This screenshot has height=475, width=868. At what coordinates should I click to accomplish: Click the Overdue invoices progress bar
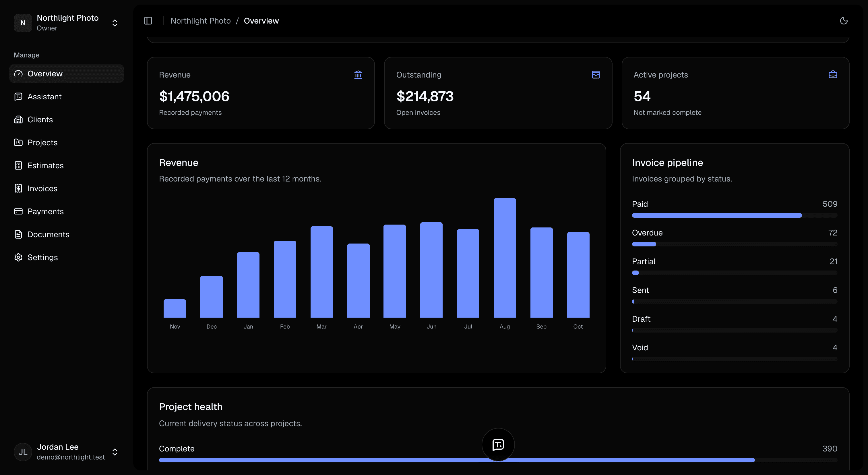[735, 244]
